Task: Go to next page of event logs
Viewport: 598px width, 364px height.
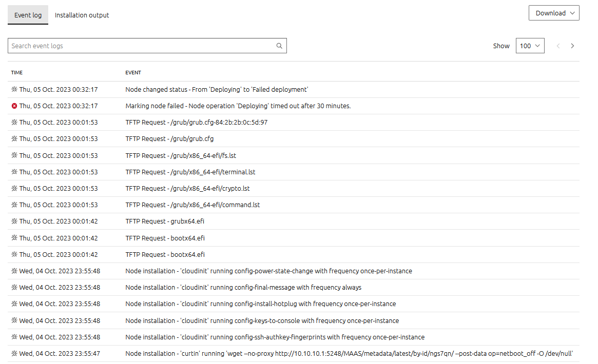Action: (572, 46)
